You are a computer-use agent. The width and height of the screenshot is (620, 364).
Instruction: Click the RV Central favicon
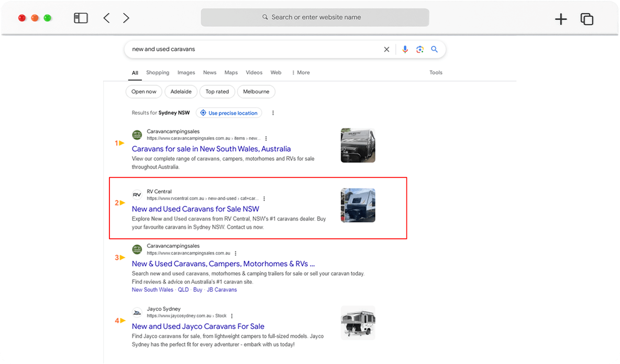click(137, 195)
